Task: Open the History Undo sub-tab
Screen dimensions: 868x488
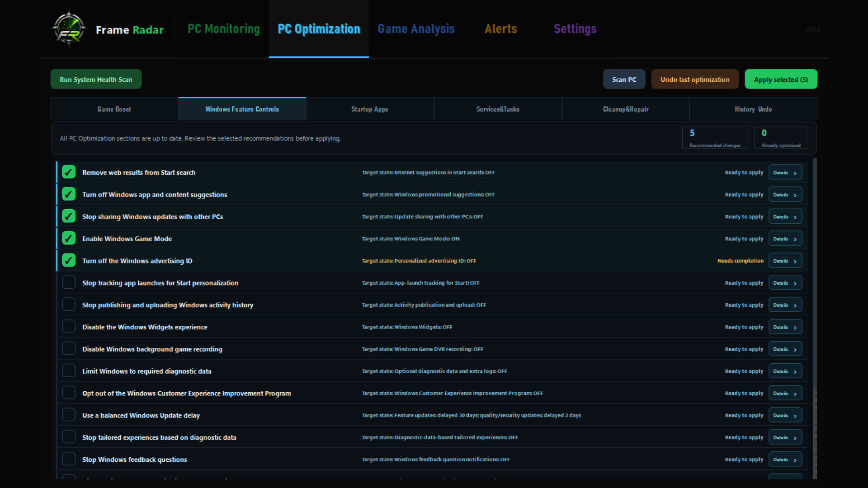Action: tap(753, 109)
